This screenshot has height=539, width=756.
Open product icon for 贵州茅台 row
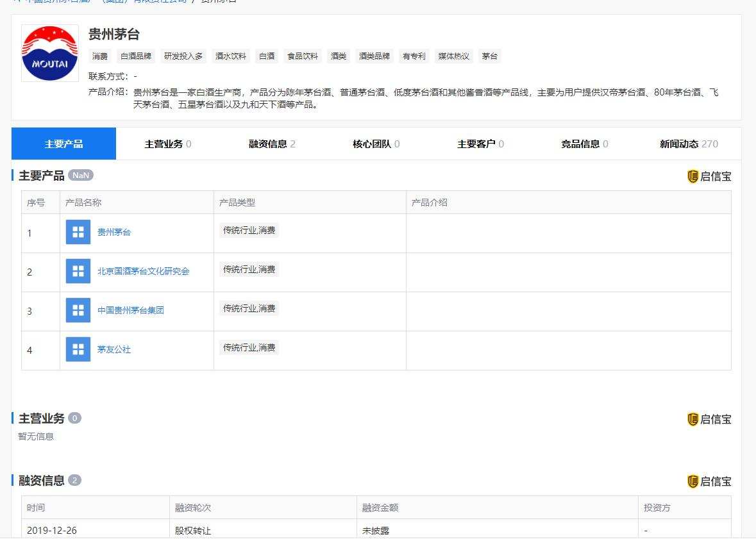[78, 232]
